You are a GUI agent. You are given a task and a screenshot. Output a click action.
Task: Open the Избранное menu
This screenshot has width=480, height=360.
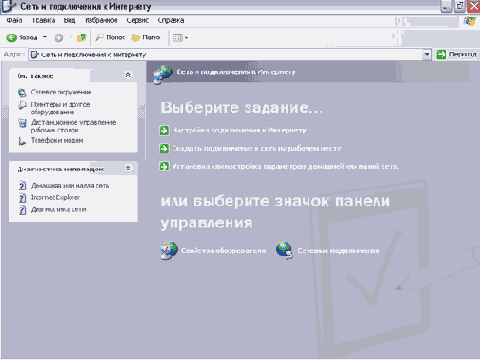101,20
